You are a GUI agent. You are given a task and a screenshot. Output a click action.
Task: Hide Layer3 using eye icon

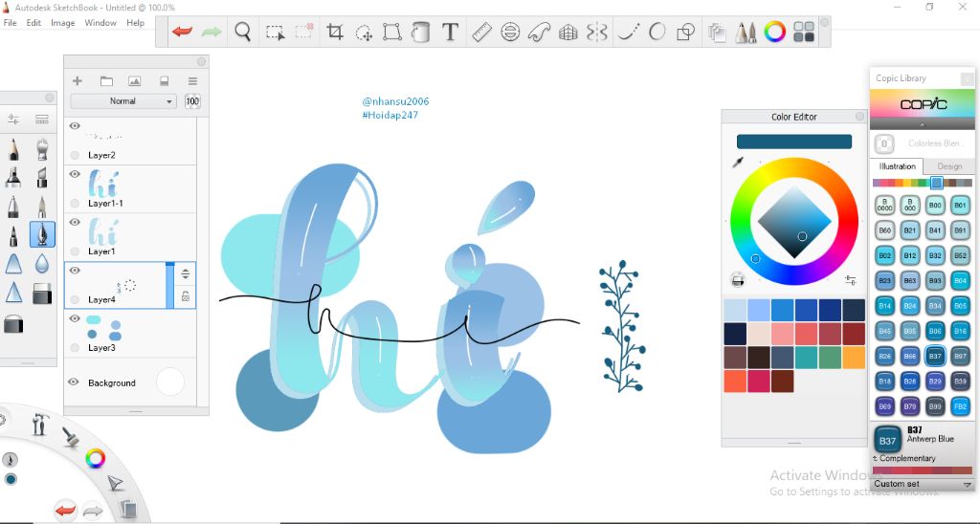(75, 318)
